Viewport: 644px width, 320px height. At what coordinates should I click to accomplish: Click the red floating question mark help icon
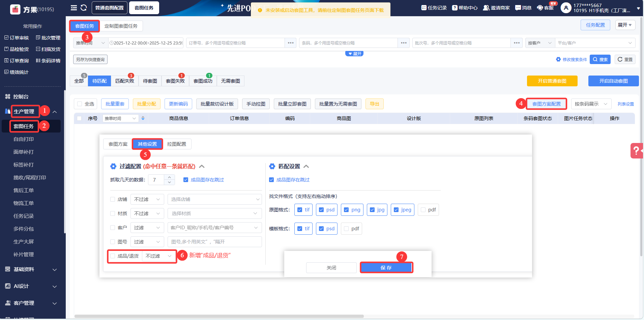pos(636,151)
